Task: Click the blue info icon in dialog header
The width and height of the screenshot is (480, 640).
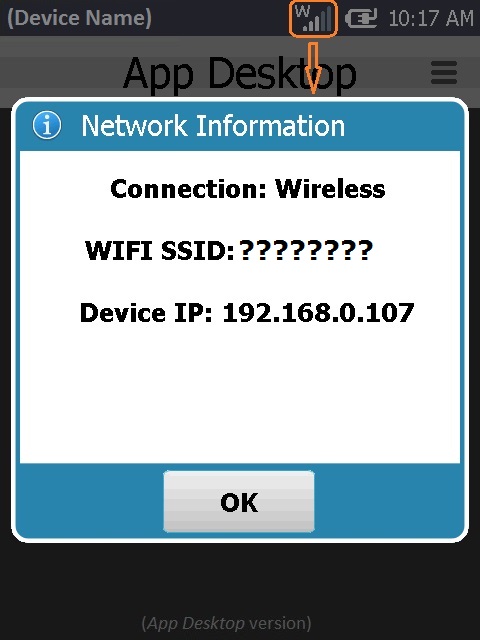Action: [47, 125]
